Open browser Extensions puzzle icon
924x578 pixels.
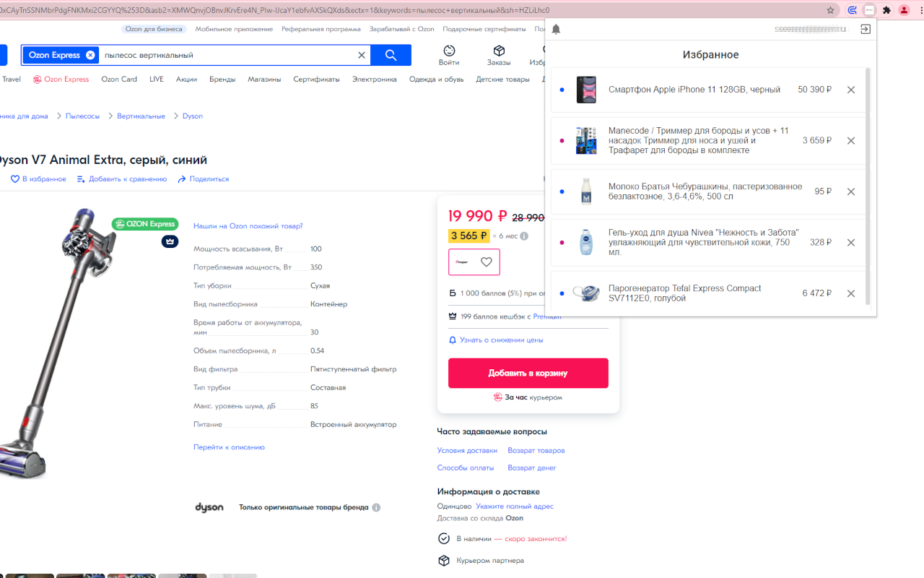pyautogui.click(x=886, y=10)
